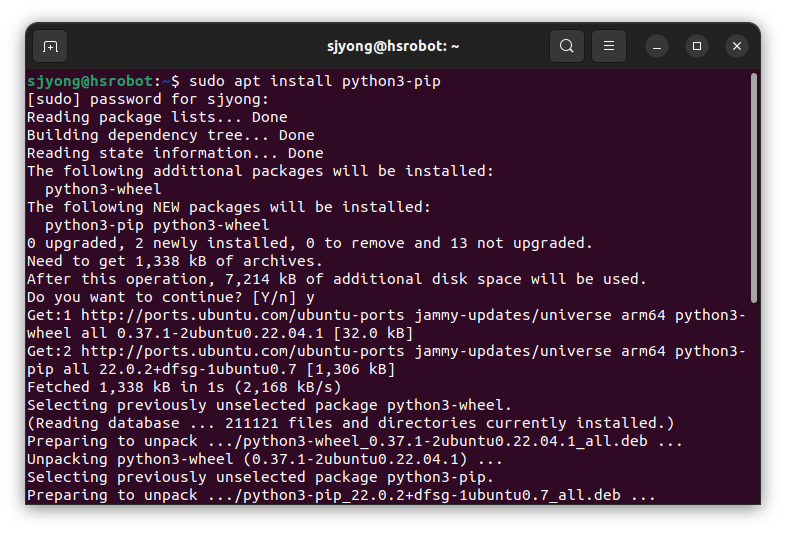Click the vertical scrollbar thumb
Viewport: 786px width, 533px height.
[753, 188]
